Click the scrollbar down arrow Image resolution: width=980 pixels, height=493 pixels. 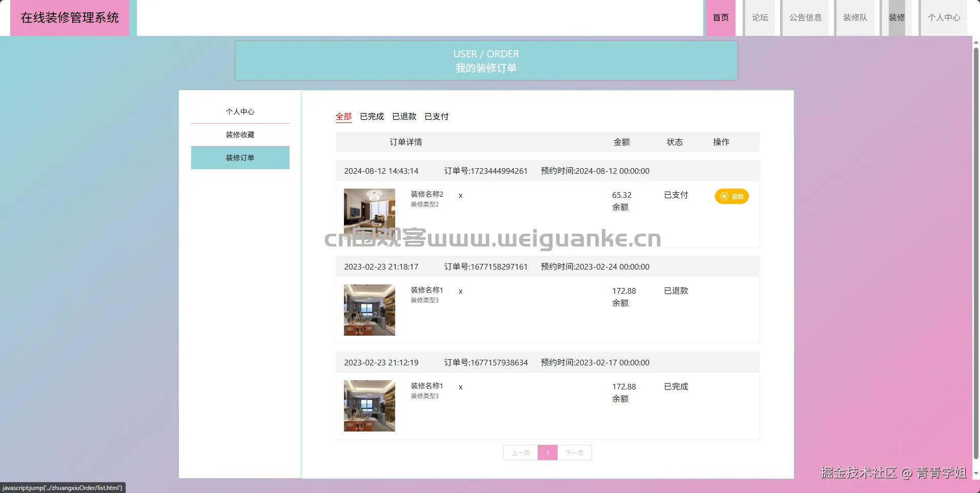pos(976,473)
